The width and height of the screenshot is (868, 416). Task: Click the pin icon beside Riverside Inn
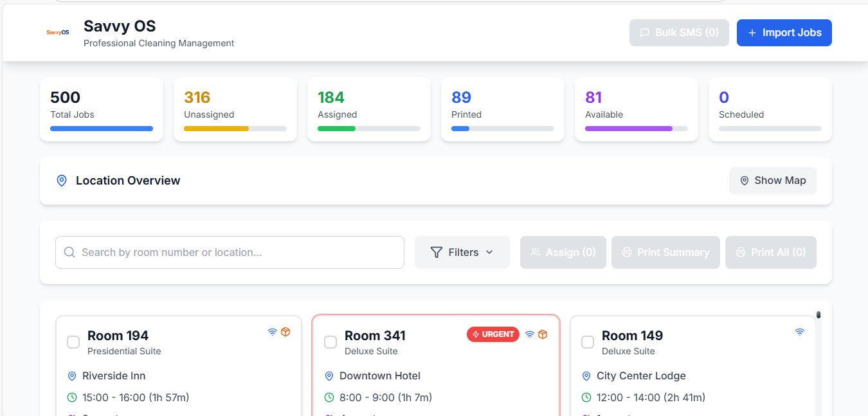coord(72,376)
